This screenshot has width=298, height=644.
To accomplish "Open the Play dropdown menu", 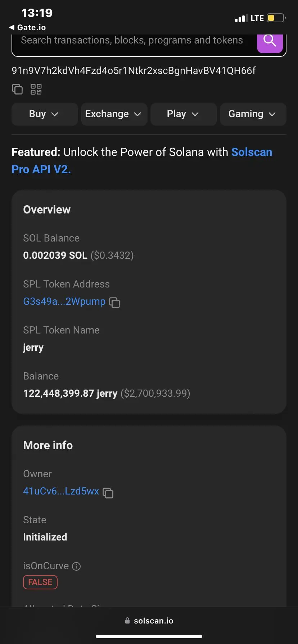I will pyautogui.click(x=183, y=114).
